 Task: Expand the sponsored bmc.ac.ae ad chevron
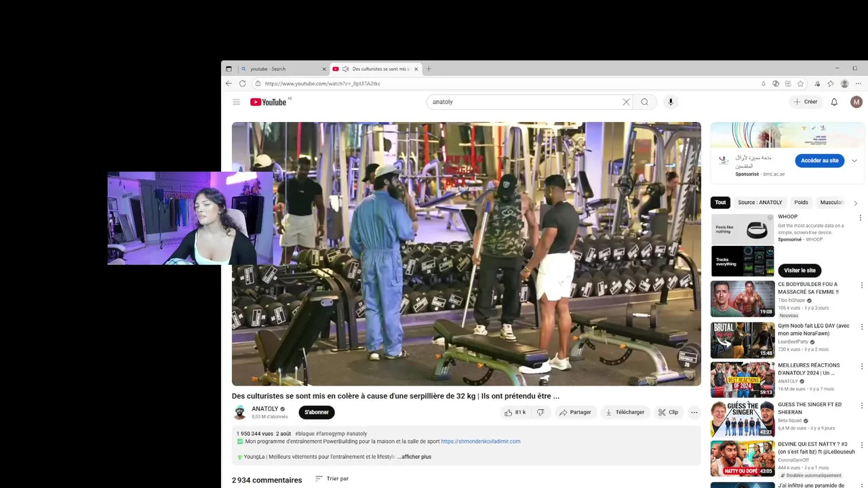click(x=854, y=161)
